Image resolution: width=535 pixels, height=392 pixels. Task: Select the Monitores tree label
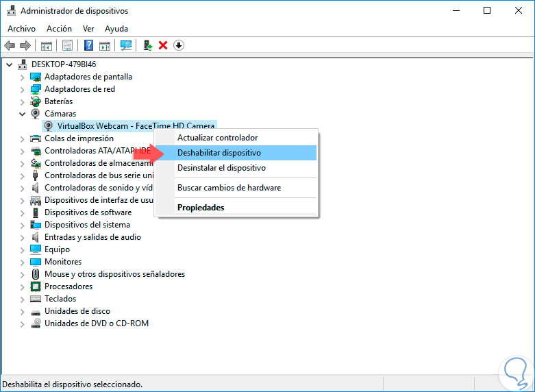[x=63, y=262]
